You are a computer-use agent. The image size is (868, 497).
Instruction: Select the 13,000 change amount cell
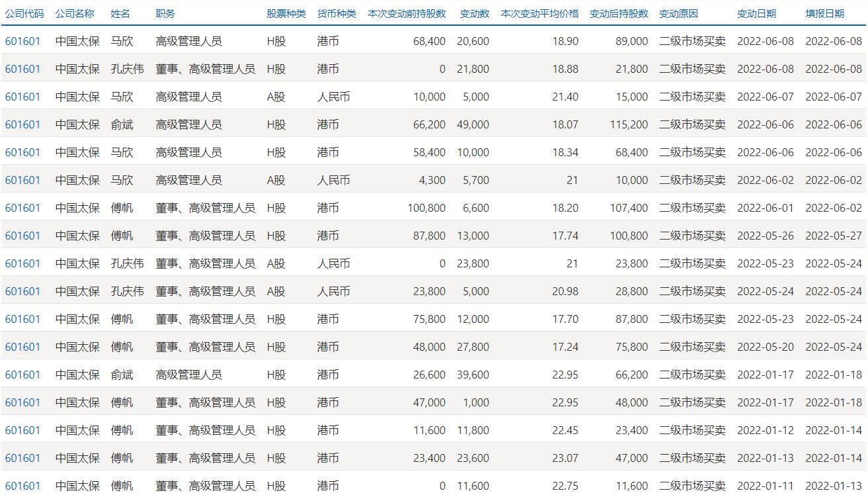[x=474, y=236]
